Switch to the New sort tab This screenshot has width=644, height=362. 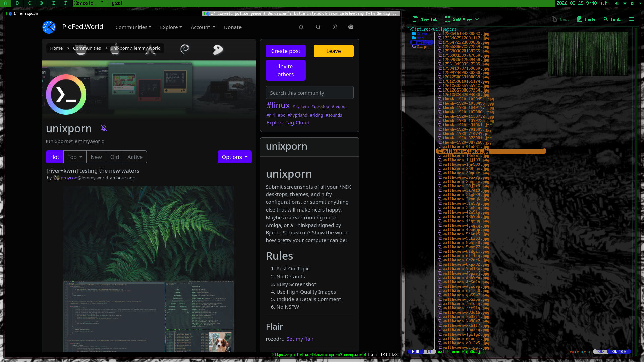click(x=96, y=157)
